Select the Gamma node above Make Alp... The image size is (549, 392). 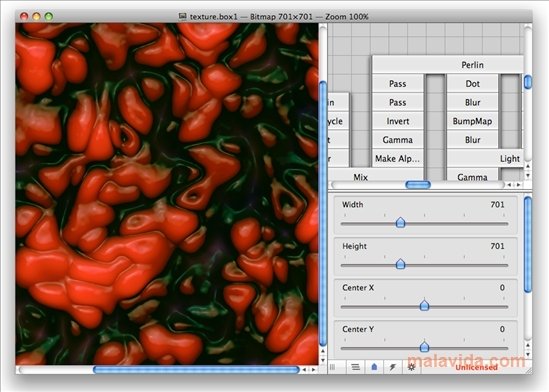(397, 140)
